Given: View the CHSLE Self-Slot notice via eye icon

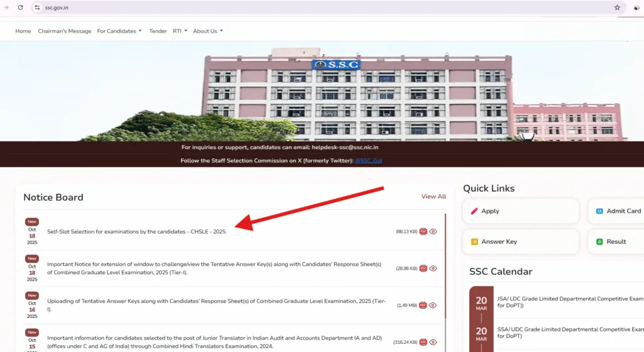Looking at the screenshot, I should point(433,231).
